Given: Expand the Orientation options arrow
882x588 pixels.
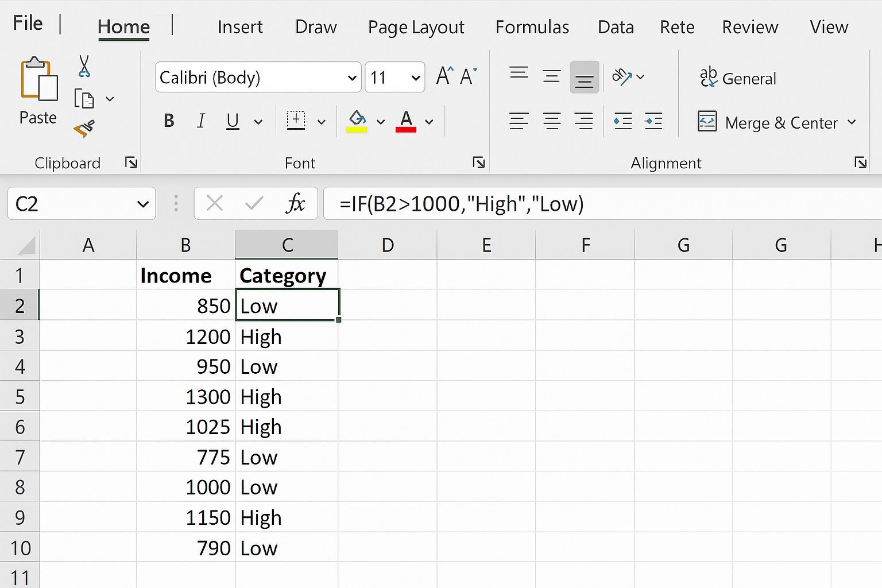Looking at the screenshot, I should (x=641, y=77).
